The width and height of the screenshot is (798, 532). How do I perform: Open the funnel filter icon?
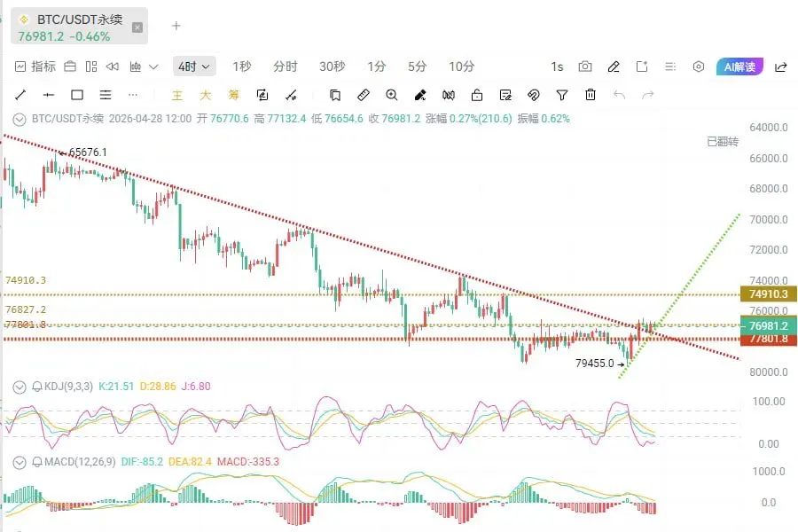(x=562, y=95)
